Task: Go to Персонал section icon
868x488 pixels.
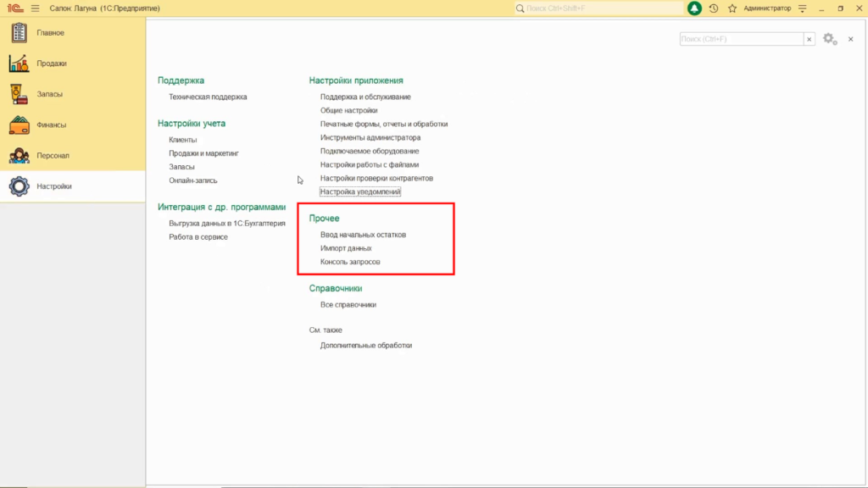Action: [x=19, y=156]
